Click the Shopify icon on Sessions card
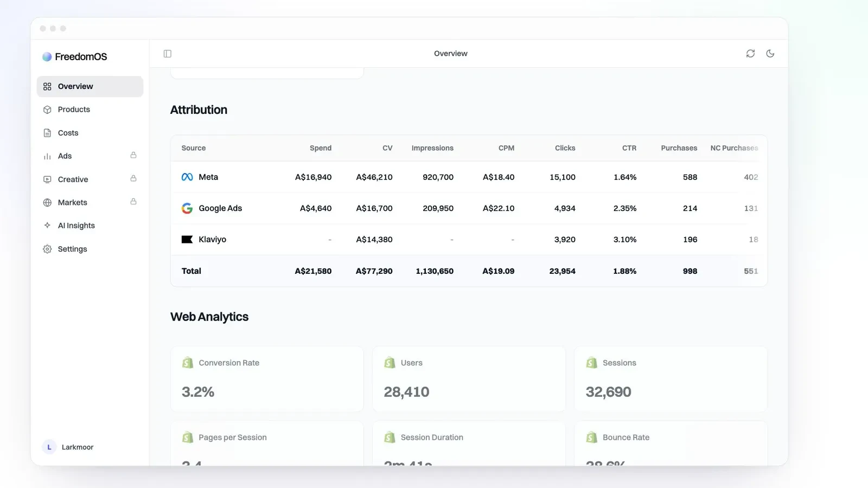The width and height of the screenshot is (868, 488). pos(592,363)
